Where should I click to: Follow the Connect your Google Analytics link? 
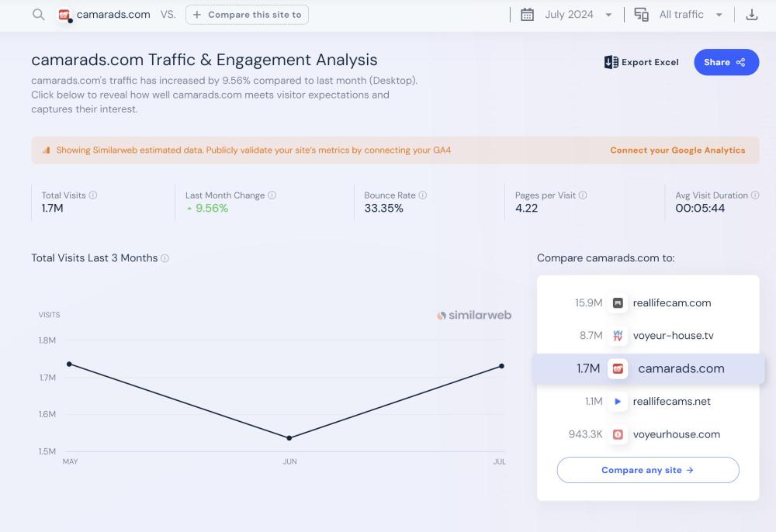click(677, 150)
